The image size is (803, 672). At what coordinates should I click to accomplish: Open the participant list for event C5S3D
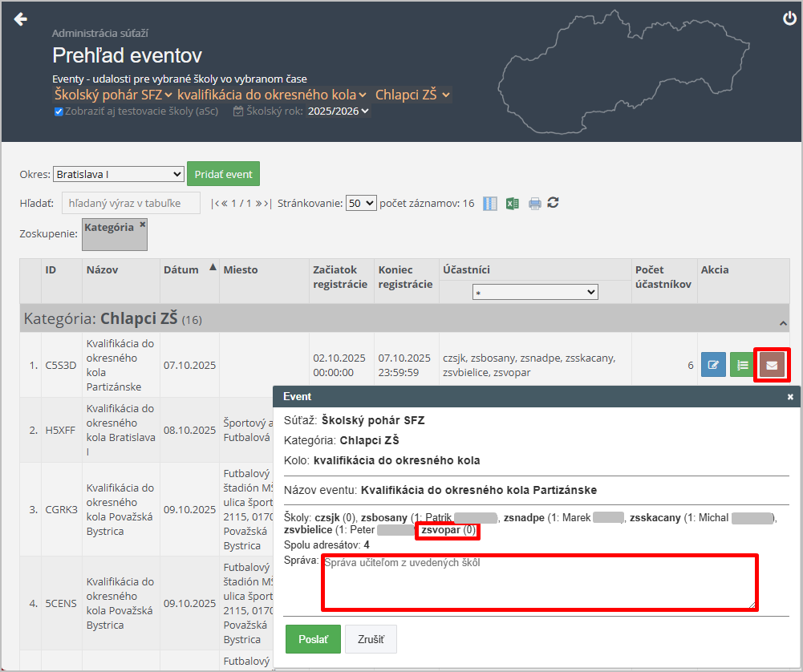(x=742, y=366)
